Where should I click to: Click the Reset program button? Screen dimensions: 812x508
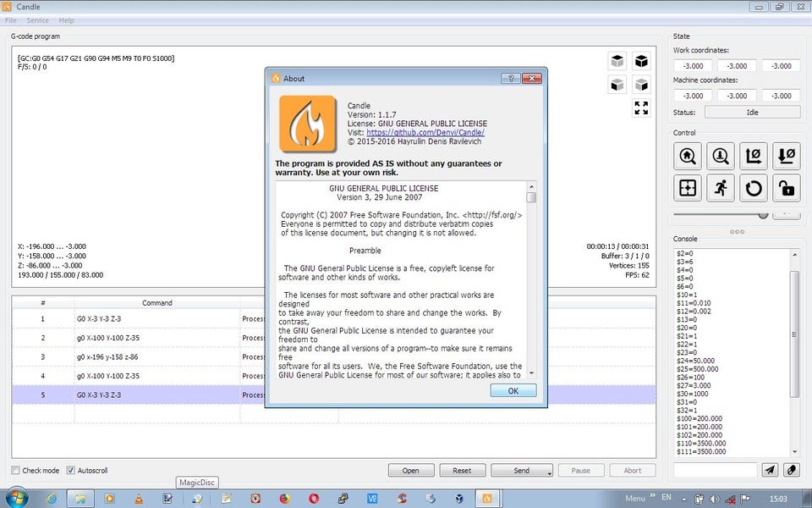(462, 470)
